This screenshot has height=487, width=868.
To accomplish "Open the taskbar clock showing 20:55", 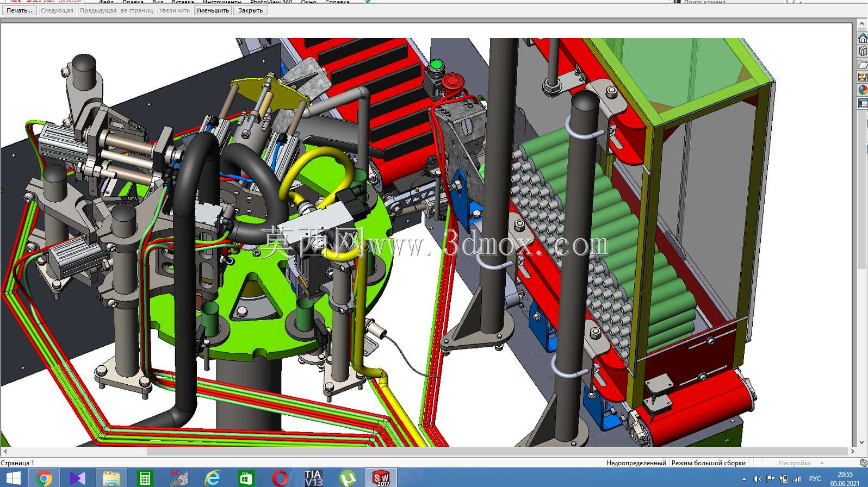I will (x=845, y=478).
